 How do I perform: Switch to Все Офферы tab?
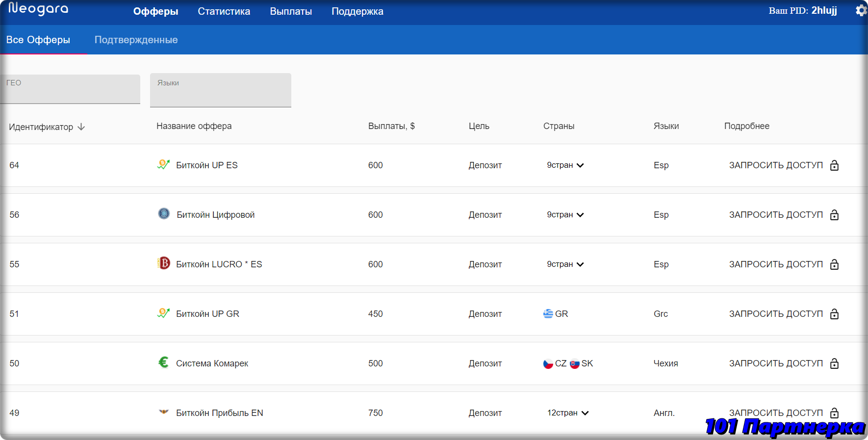coord(38,40)
